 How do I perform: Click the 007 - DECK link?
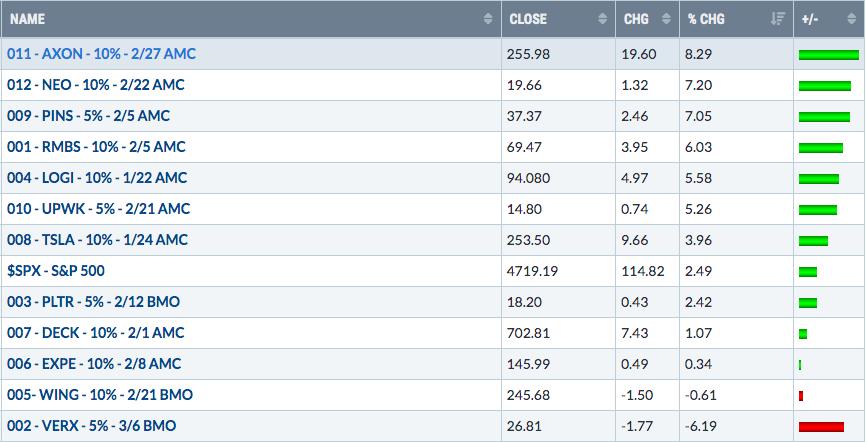pos(96,333)
